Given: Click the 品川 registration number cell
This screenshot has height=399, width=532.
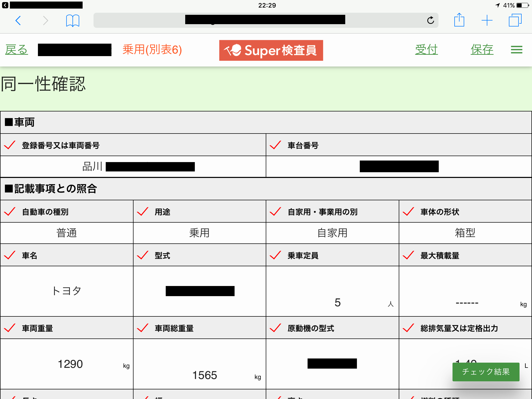Looking at the screenshot, I should coord(133,167).
